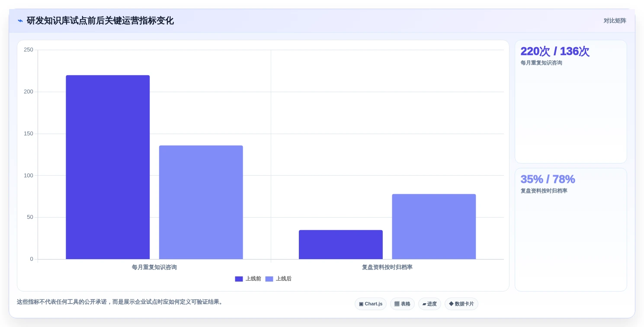Select the 表格 tag
The height and width of the screenshot is (327, 644).
click(x=402, y=304)
